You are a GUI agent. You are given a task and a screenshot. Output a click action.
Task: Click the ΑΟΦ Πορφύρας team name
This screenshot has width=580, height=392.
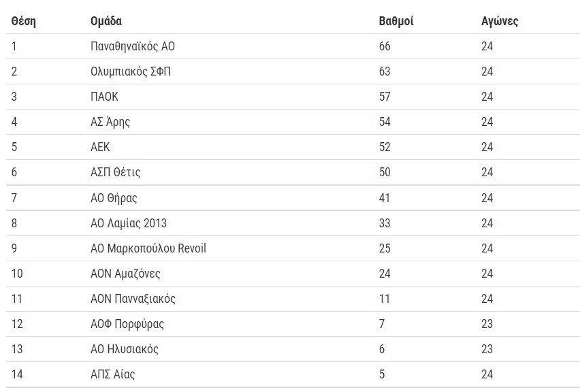[x=127, y=324]
